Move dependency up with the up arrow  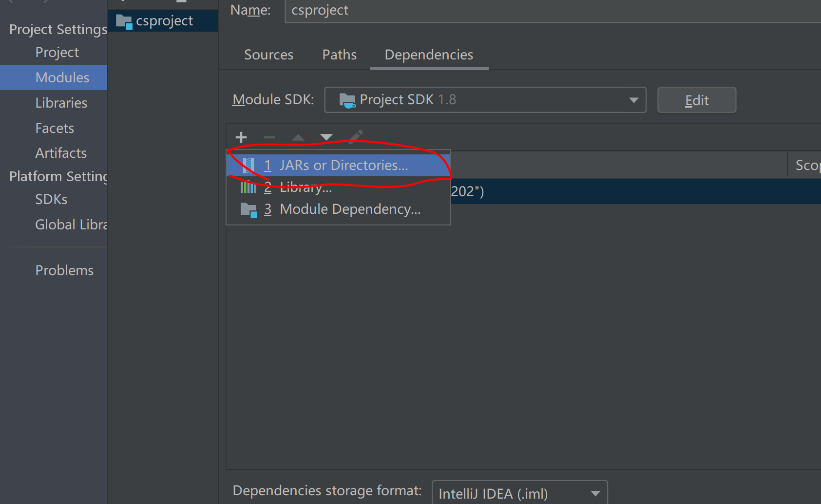pyautogui.click(x=298, y=138)
